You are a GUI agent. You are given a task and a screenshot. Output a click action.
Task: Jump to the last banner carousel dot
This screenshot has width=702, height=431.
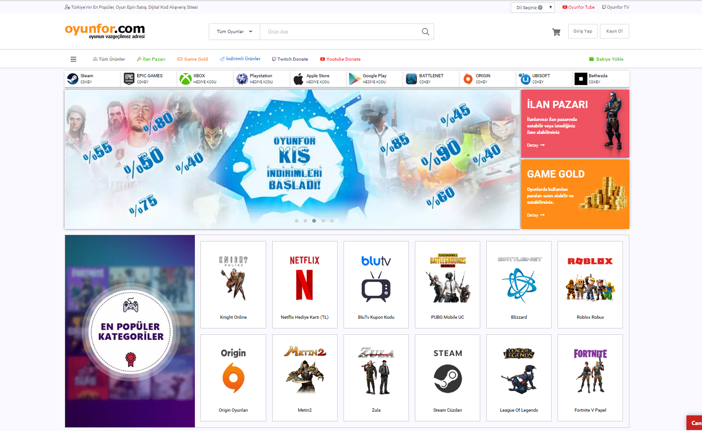[x=332, y=221]
